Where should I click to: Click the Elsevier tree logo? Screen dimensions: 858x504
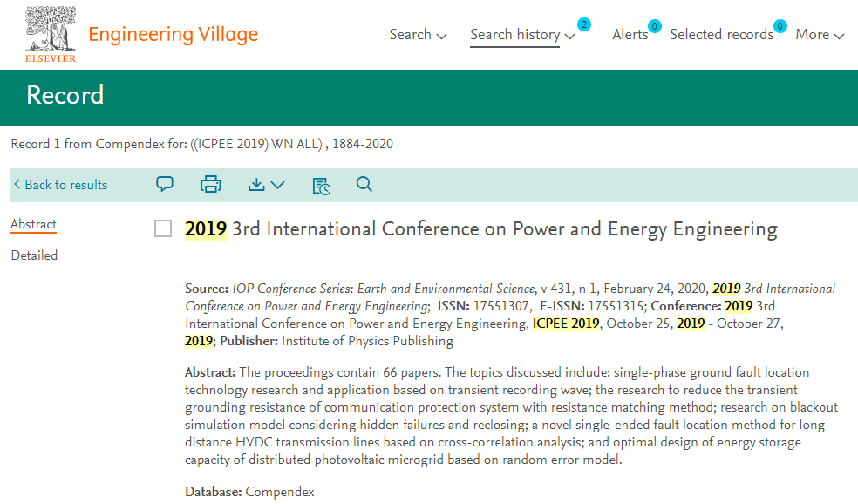51,34
